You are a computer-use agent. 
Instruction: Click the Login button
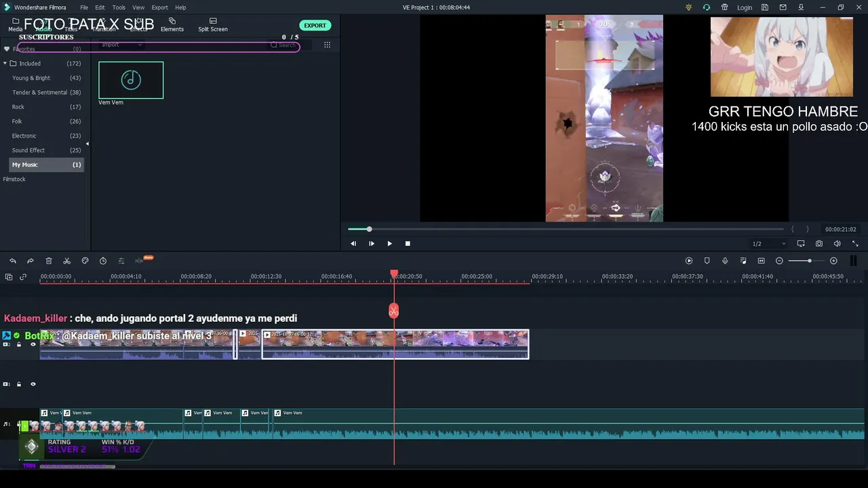click(745, 7)
